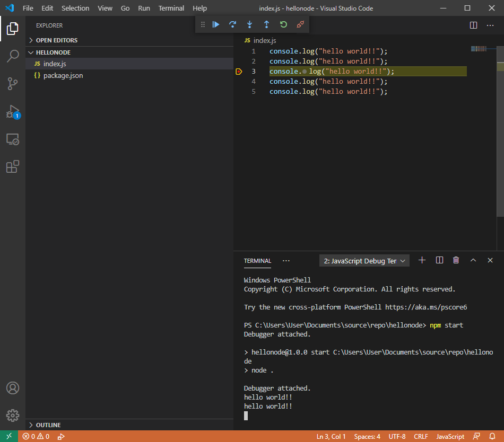Open editor More Actions menu
This screenshot has width=504, height=442.
(490, 25)
